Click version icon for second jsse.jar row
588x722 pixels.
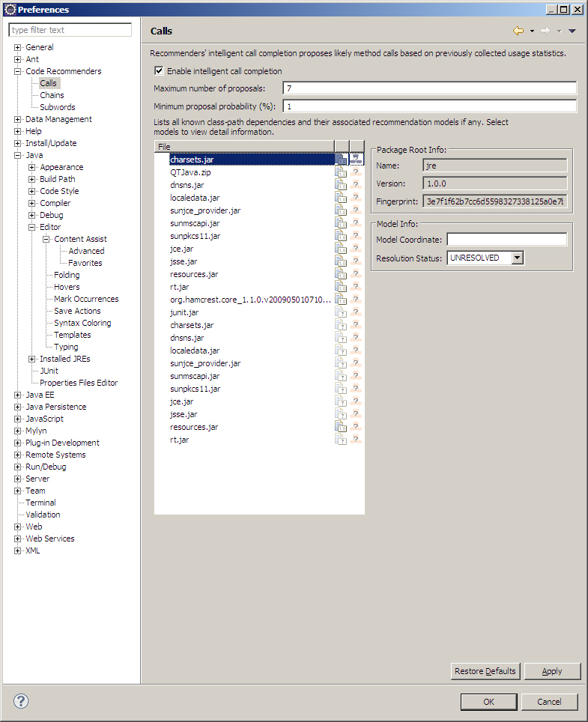point(341,414)
